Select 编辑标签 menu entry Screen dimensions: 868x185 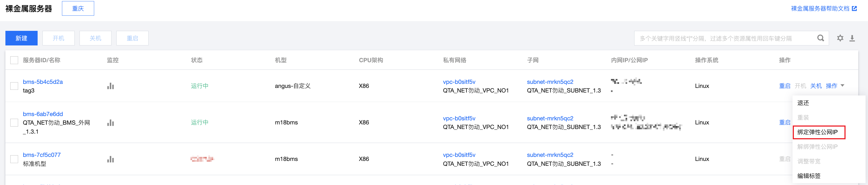pyautogui.click(x=809, y=176)
